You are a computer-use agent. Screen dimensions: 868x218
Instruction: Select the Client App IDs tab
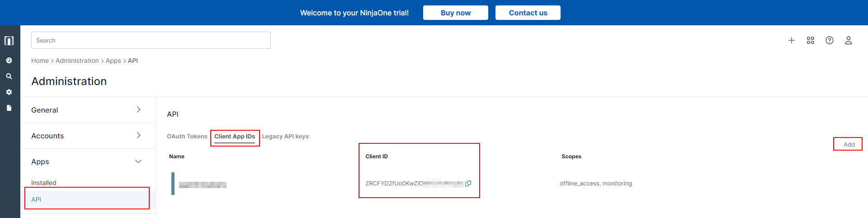[x=235, y=136]
